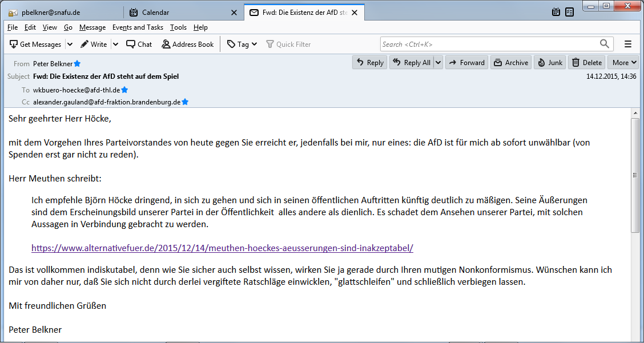Delete the current email
Screen dimensions: 644x343
tap(587, 63)
